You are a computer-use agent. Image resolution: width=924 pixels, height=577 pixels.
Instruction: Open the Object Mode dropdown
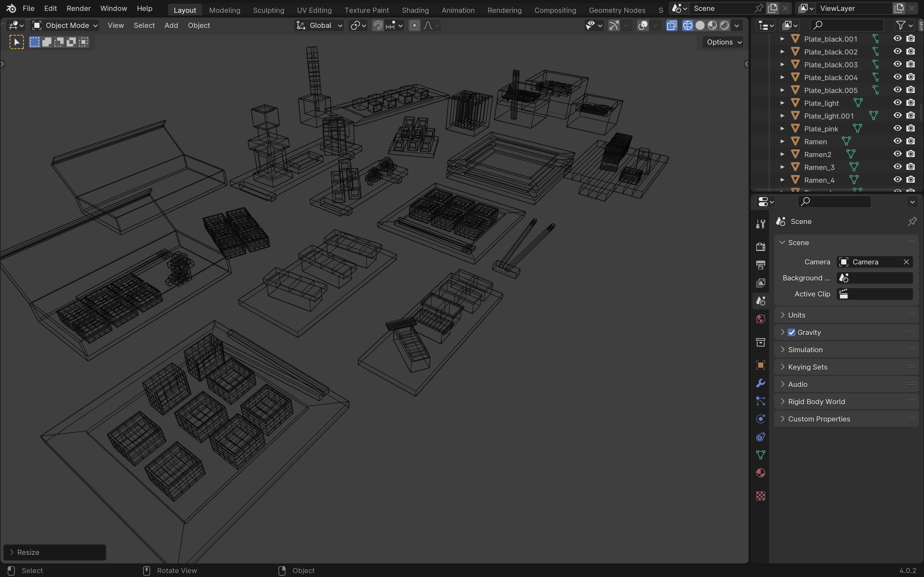65,26
